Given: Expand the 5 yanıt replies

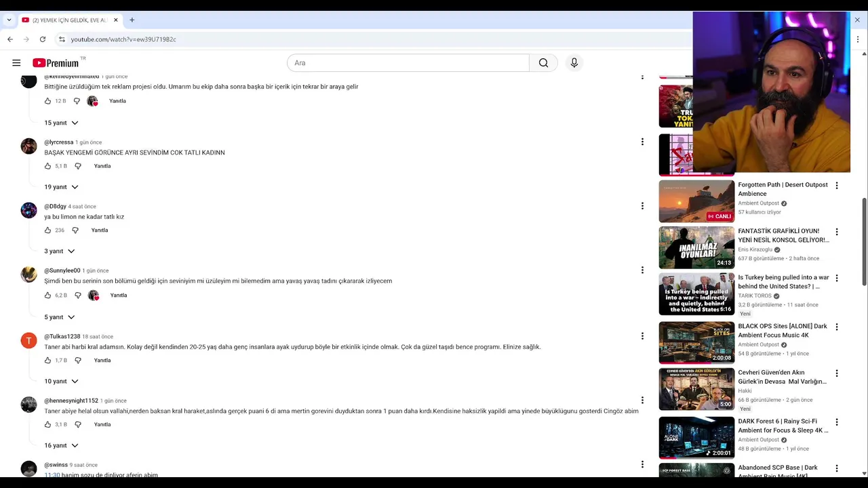Looking at the screenshot, I should pyautogui.click(x=60, y=317).
